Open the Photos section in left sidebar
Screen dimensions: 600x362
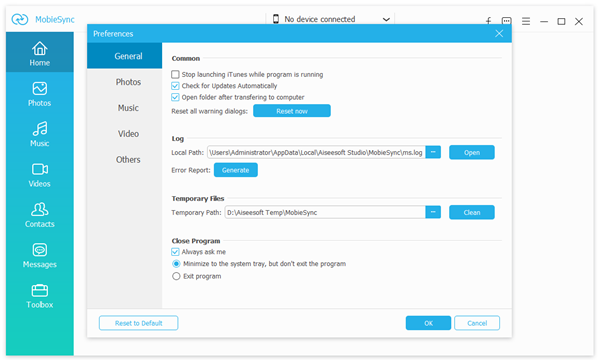point(40,94)
